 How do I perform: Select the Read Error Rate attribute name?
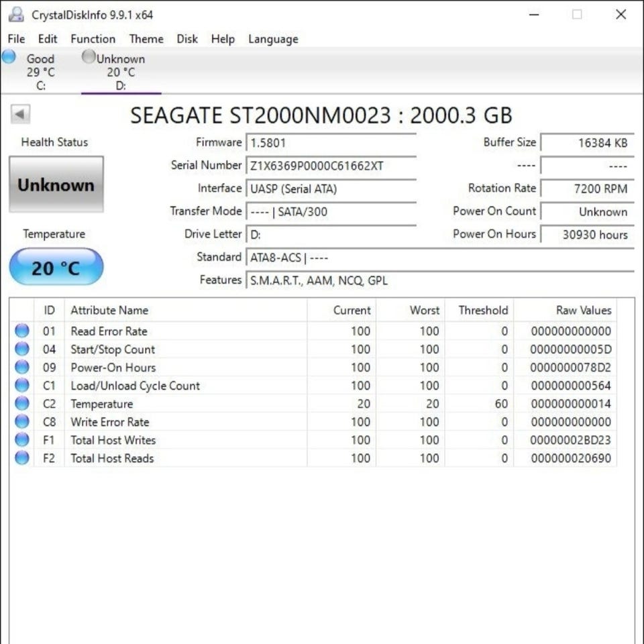[109, 331]
